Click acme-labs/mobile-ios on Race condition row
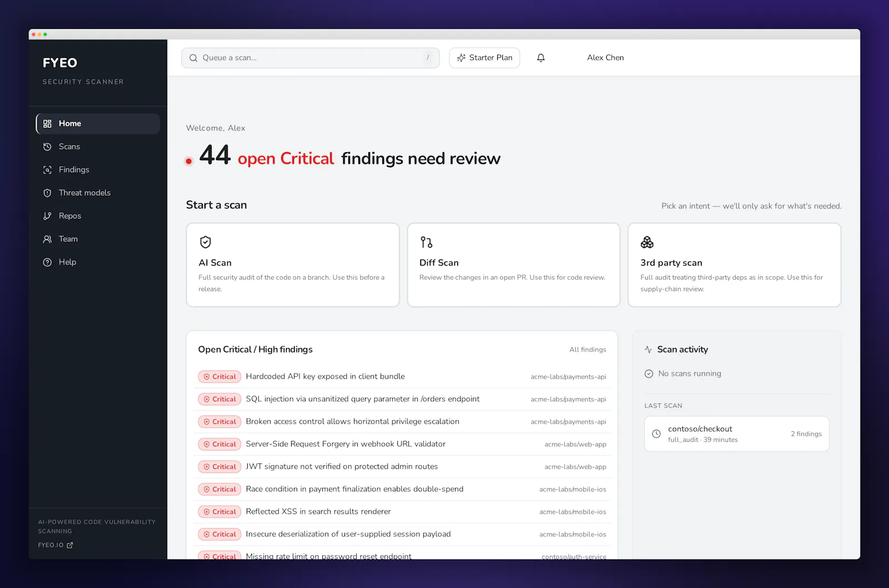 click(573, 489)
